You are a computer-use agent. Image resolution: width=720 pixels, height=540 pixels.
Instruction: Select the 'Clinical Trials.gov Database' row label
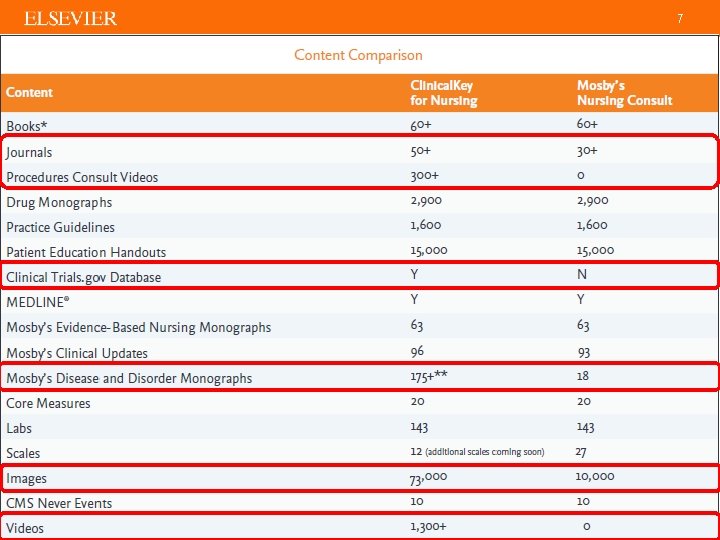84,277
